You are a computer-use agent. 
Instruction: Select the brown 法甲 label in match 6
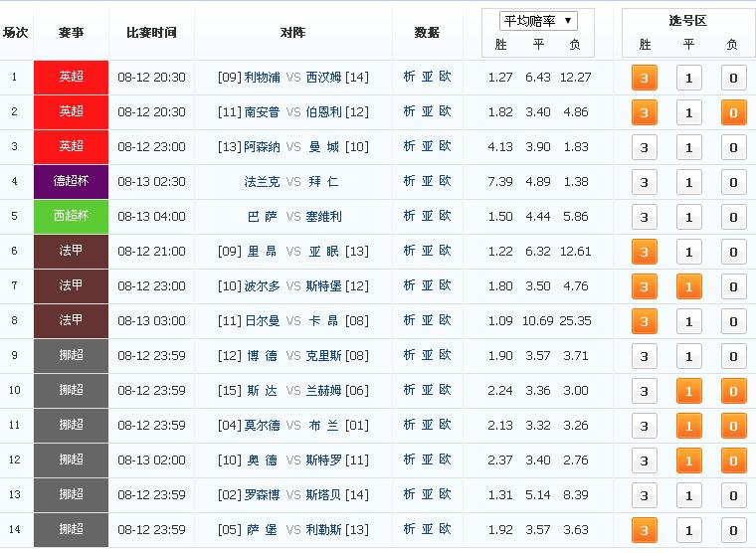(x=71, y=251)
